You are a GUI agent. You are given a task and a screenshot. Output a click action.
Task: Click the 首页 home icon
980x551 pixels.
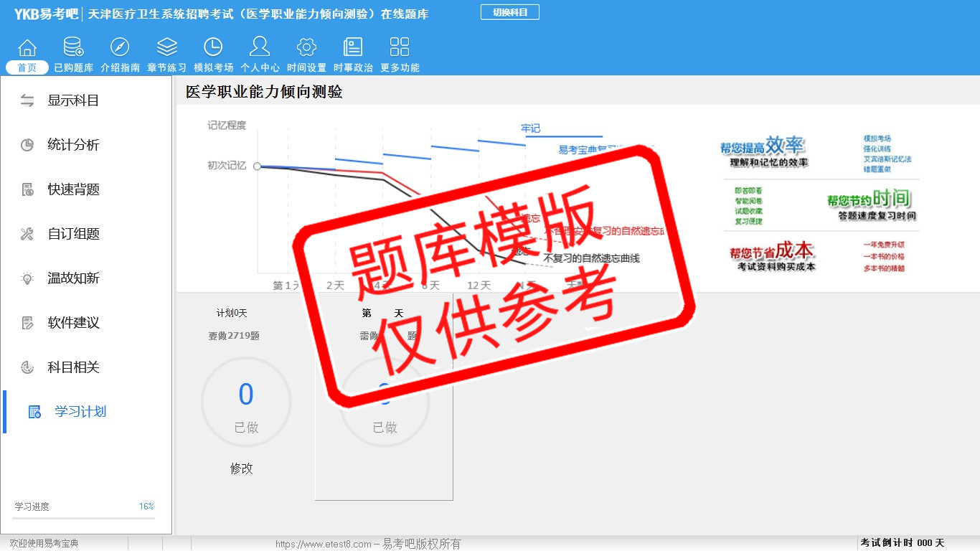27,48
